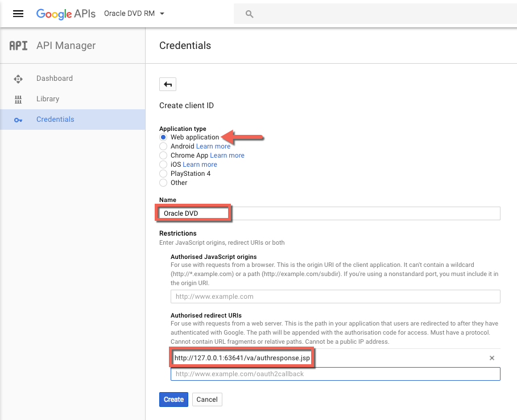
Task: Click the API Manager title text
Action: tap(66, 46)
